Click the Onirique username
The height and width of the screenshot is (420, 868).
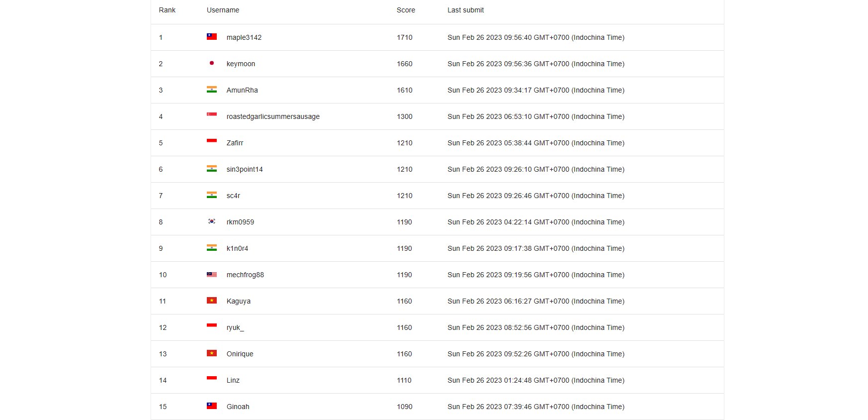tap(240, 354)
